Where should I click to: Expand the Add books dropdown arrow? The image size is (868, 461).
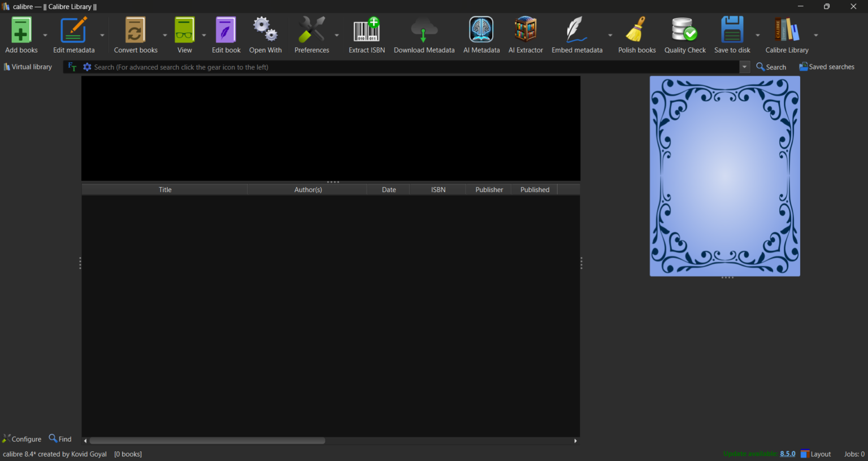coord(45,35)
